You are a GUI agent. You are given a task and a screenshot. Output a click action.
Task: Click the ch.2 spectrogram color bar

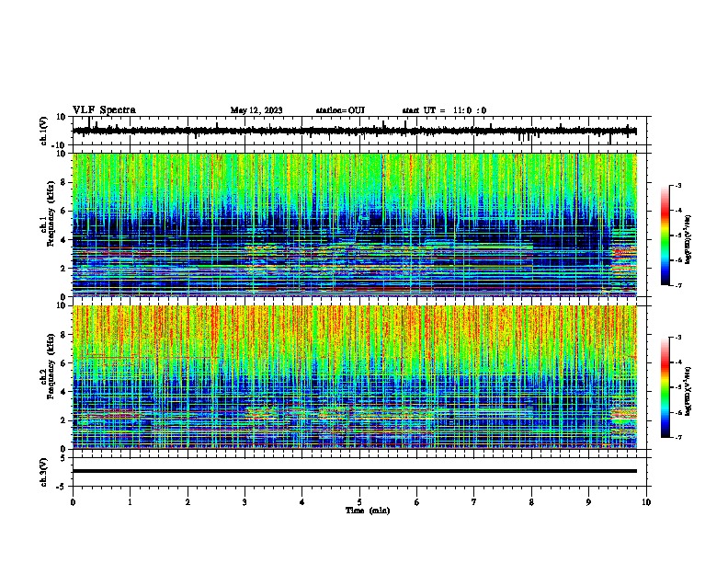pyautogui.click(x=665, y=387)
